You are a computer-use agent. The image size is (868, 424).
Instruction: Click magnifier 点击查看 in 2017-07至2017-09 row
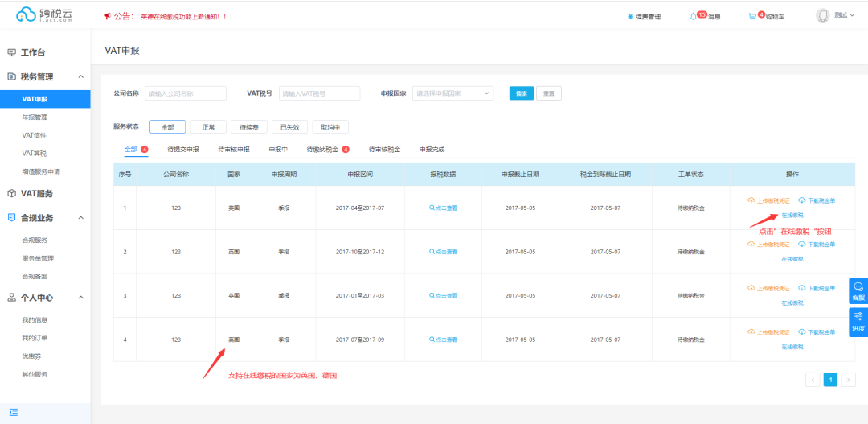(444, 340)
